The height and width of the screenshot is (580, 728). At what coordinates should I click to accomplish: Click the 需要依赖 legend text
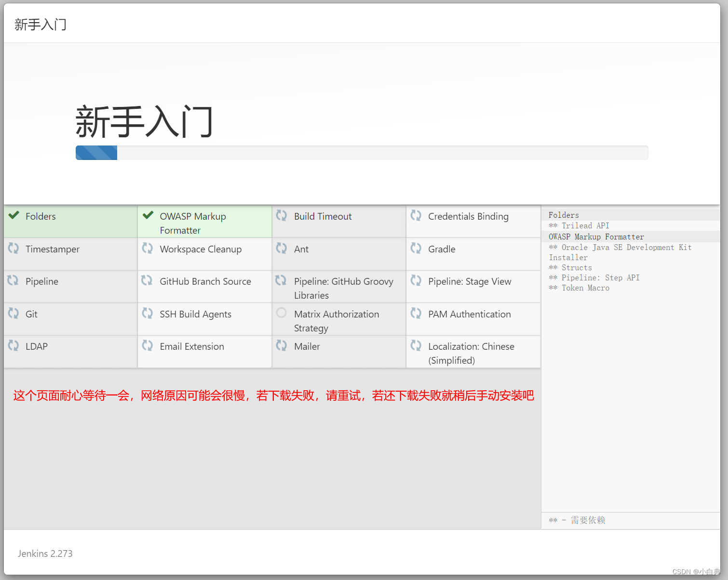[x=588, y=520]
